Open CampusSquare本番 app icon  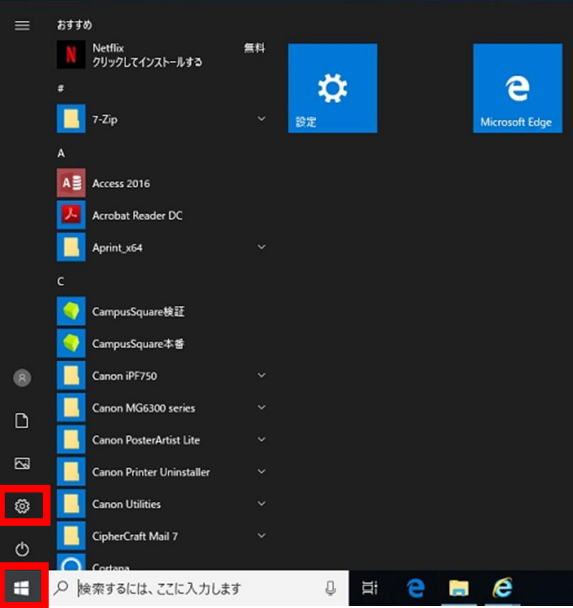(71, 343)
